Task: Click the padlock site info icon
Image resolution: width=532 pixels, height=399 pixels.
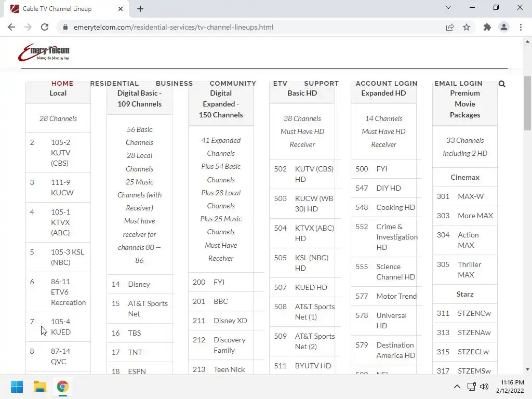Action: pos(65,27)
